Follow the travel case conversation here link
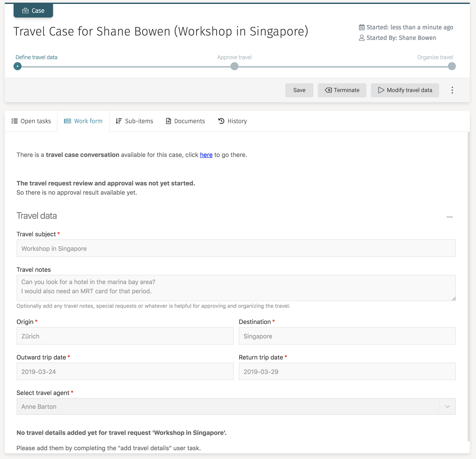Image resolution: width=476 pixels, height=459 pixels. pyautogui.click(x=206, y=155)
